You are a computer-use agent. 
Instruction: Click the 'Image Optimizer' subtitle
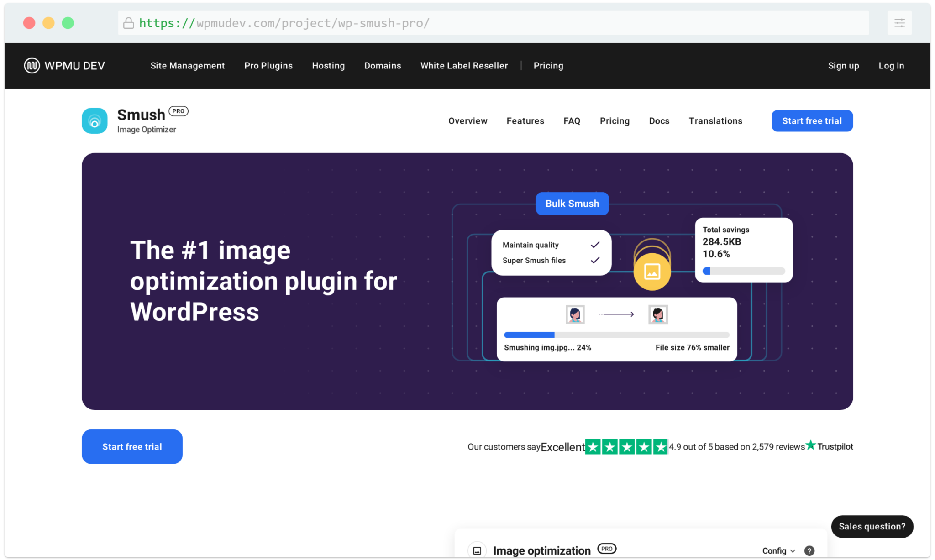pyautogui.click(x=147, y=130)
